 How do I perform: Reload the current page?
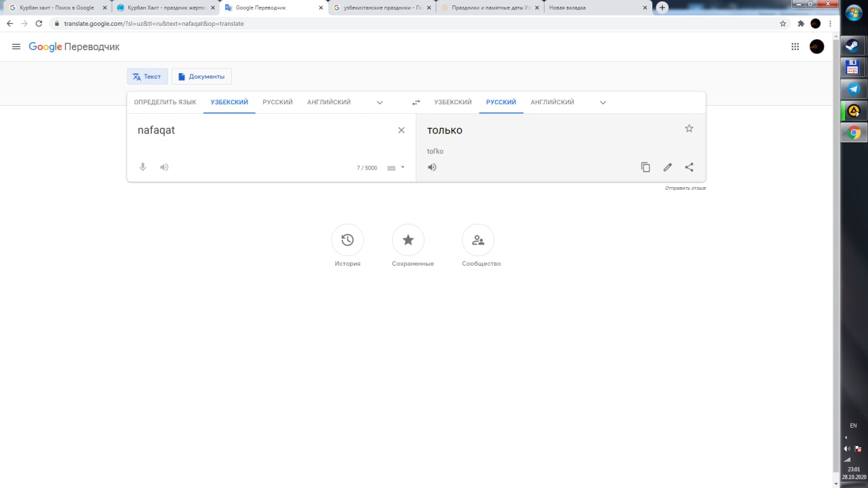pos(39,23)
